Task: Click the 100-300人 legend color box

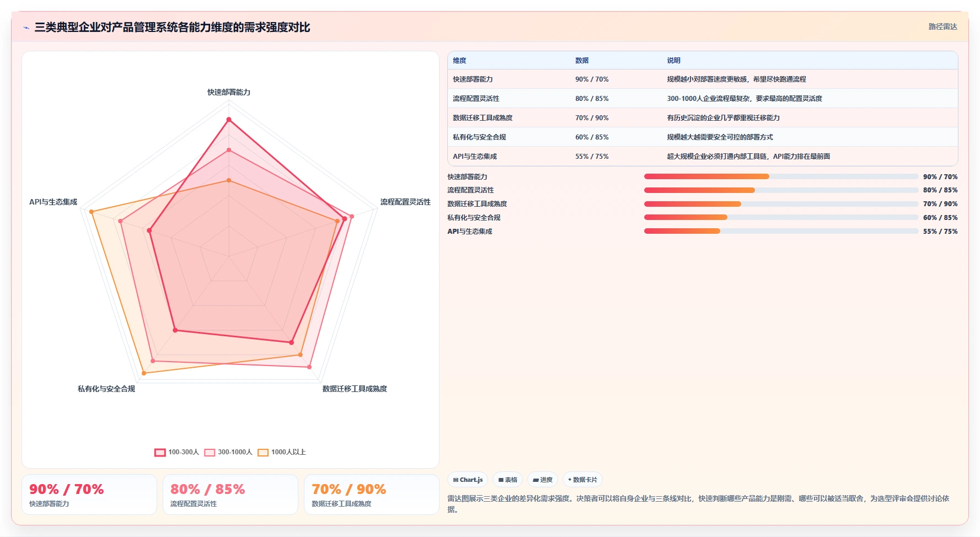Action: click(x=160, y=453)
